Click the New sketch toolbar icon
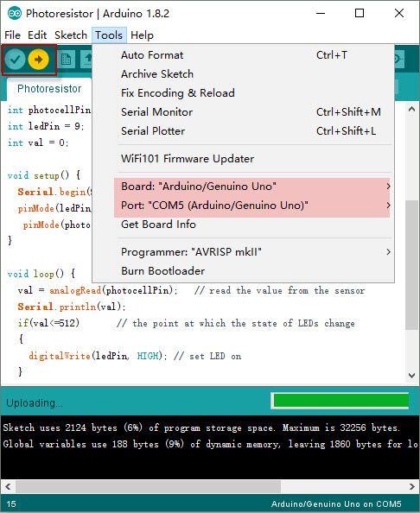The image size is (420, 513). tap(67, 60)
